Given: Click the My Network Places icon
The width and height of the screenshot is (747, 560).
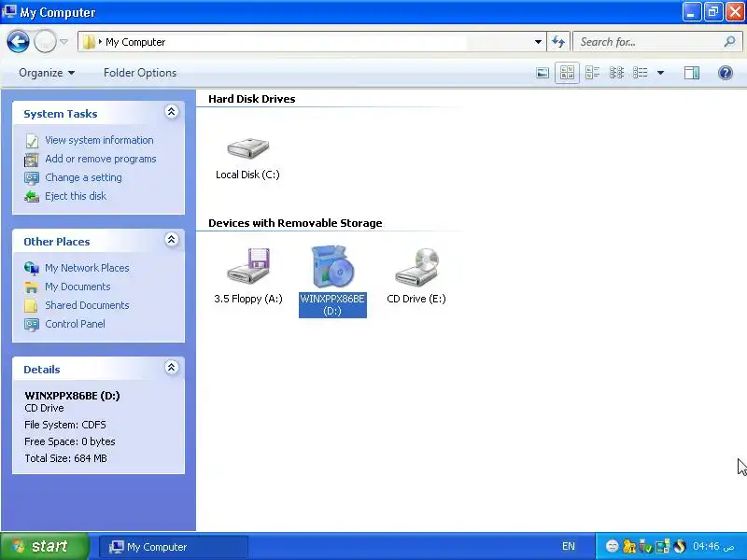Looking at the screenshot, I should [32, 268].
